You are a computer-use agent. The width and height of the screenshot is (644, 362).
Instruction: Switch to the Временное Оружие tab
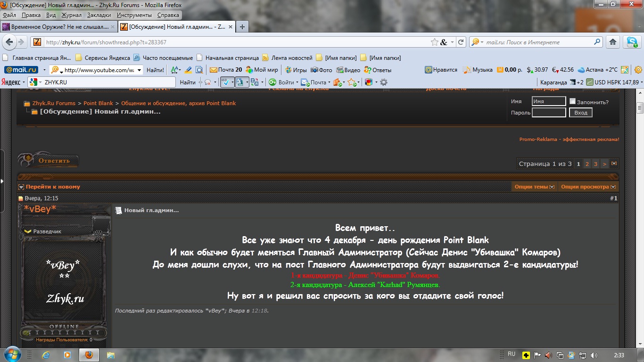(57, 27)
